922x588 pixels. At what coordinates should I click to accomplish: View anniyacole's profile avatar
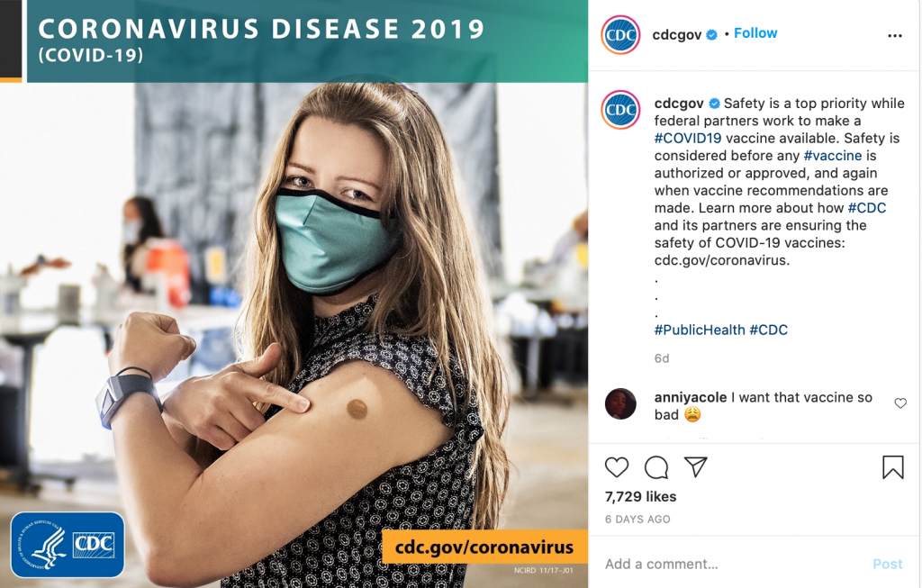click(620, 404)
